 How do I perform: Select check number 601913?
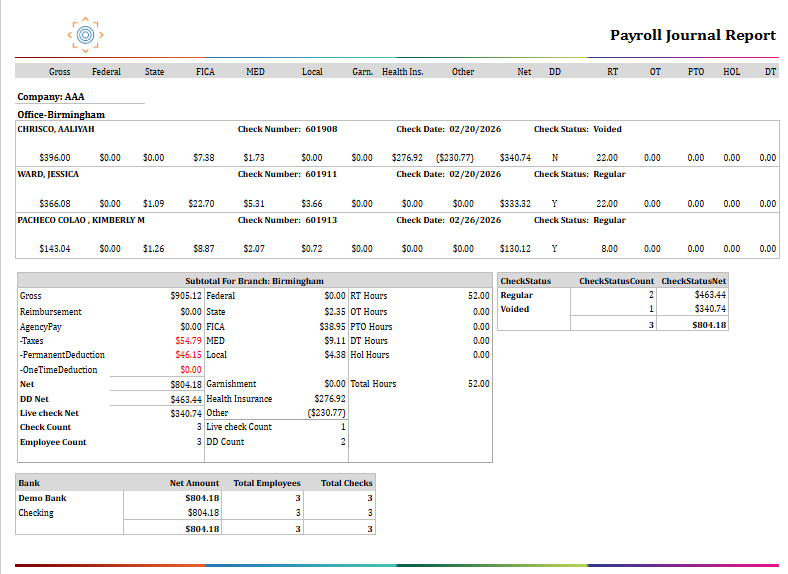(321, 220)
